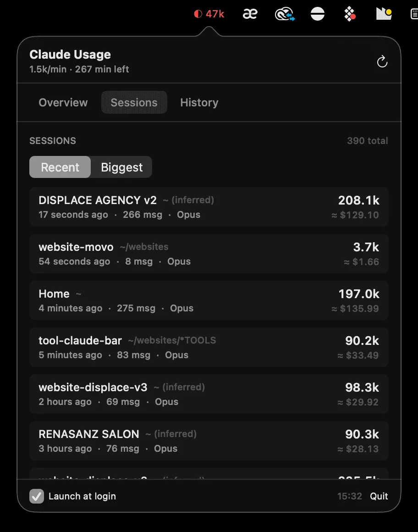Open the 47k Claude Usage menu bar icon

[x=209, y=14]
